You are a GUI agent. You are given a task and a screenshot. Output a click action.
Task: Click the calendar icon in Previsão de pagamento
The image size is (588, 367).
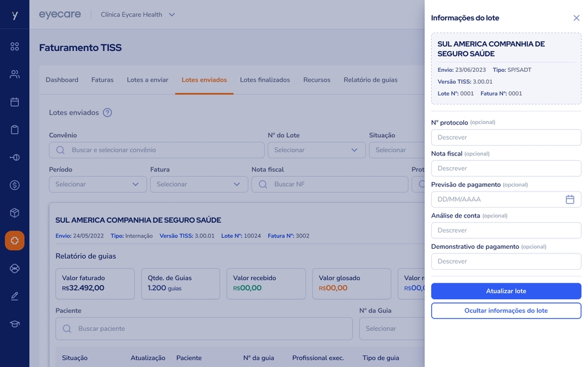(x=570, y=199)
